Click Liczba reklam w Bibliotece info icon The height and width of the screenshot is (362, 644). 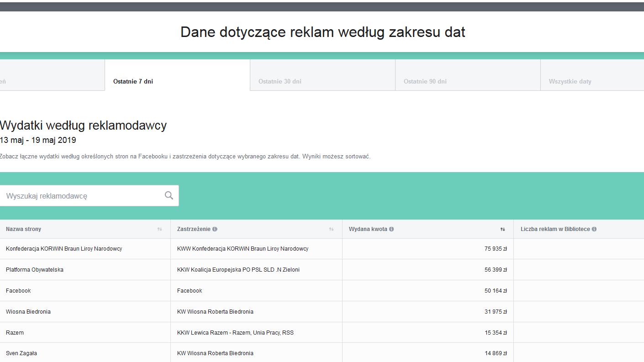[x=594, y=229]
